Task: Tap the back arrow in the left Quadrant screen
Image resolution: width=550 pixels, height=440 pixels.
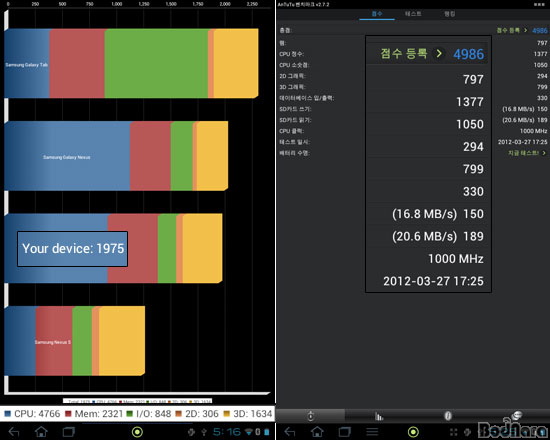Action: (x=14, y=432)
